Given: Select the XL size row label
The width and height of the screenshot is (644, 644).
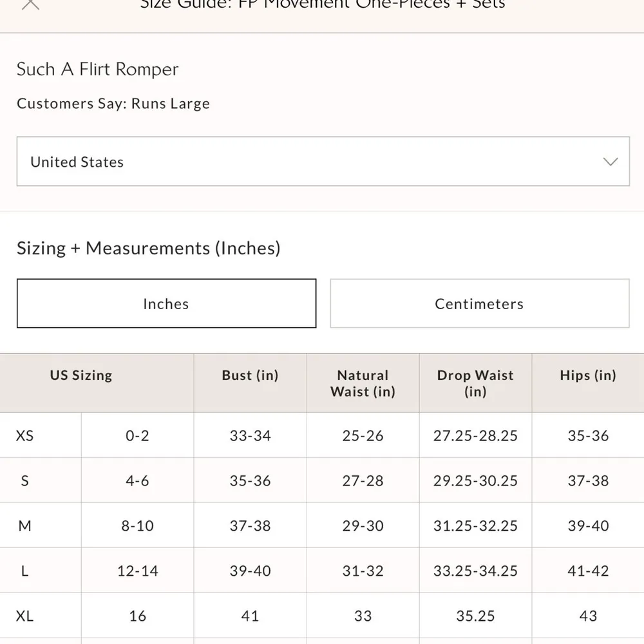Looking at the screenshot, I should [x=24, y=616].
